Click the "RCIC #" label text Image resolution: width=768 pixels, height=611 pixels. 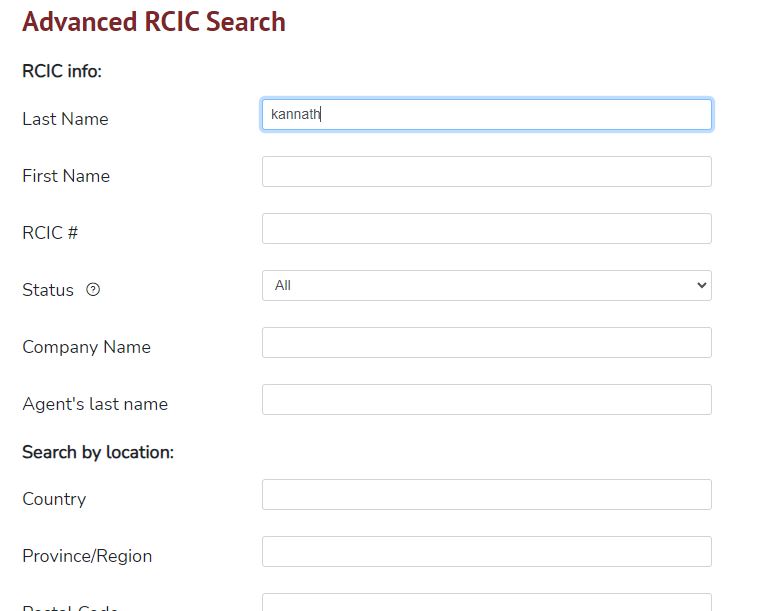(50, 233)
